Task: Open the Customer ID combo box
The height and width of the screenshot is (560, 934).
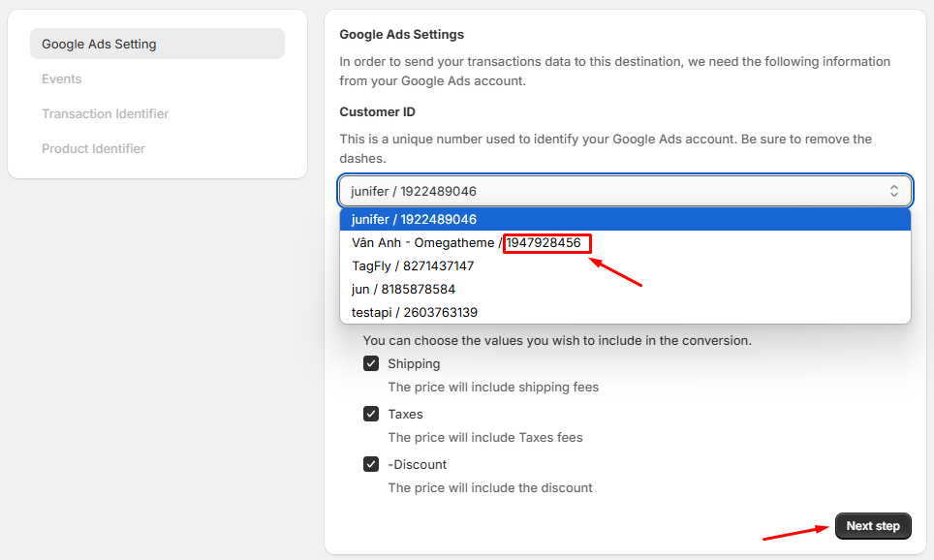Action: tap(625, 191)
